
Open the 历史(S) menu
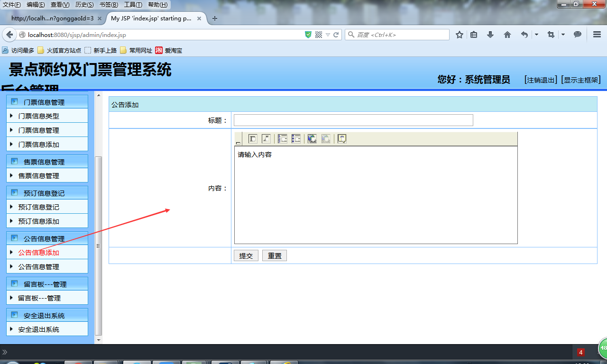[x=84, y=5]
